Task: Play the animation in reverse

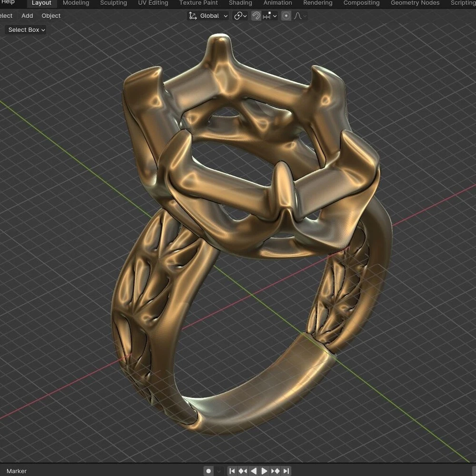Action: pos(254,471)
